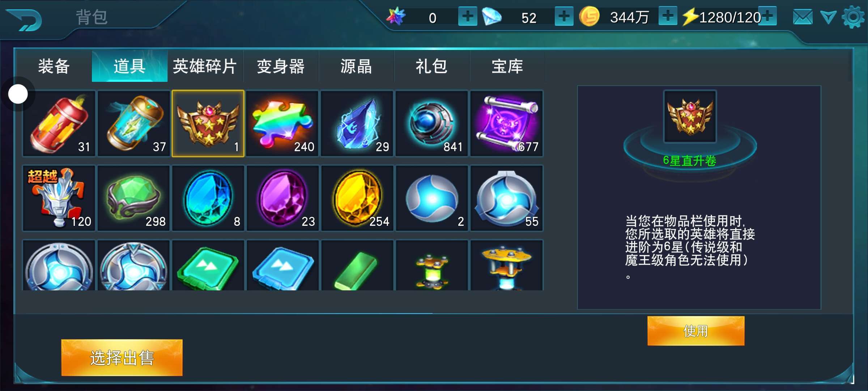Viewport: 868px width, 391px height.
Task: Go back using the return arrow
Action: (25, 20)
